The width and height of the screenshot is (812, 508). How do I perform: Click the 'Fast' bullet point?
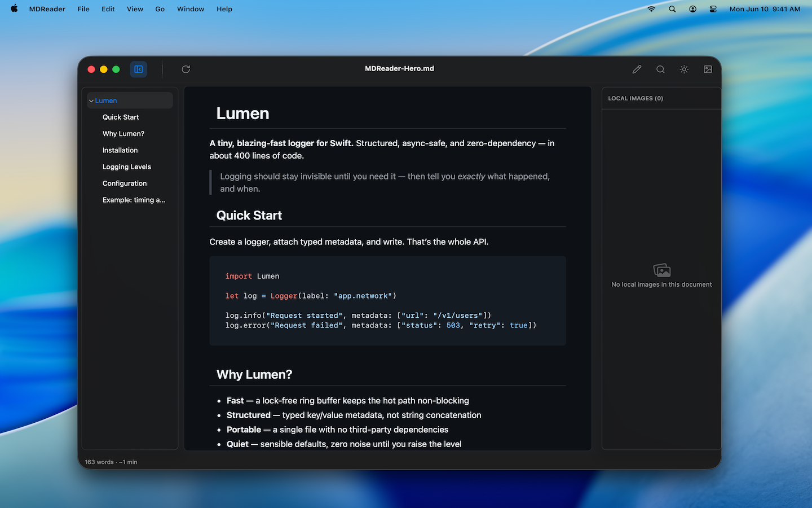348,401
